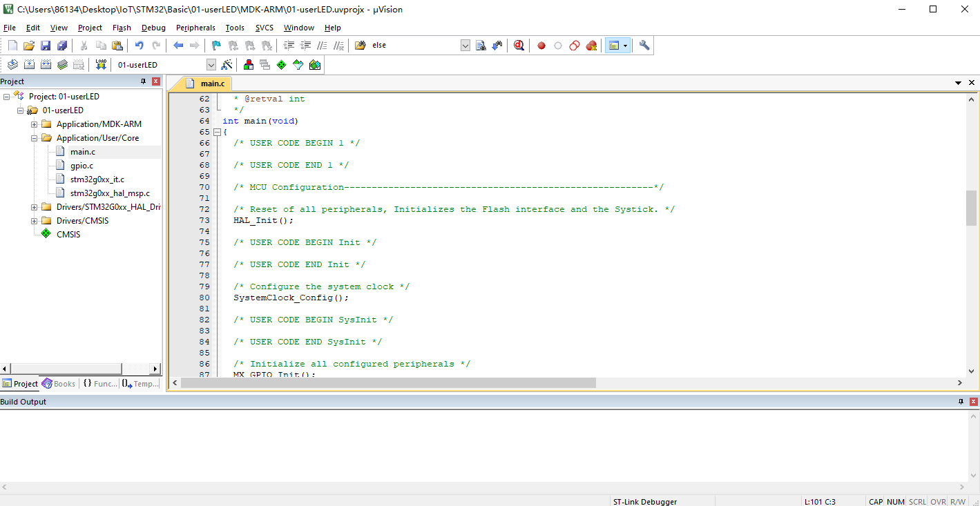Viewport: 980px width, 506px height.
Task: Open the Window layout button dropdown arrow
Action: [626, 46]
